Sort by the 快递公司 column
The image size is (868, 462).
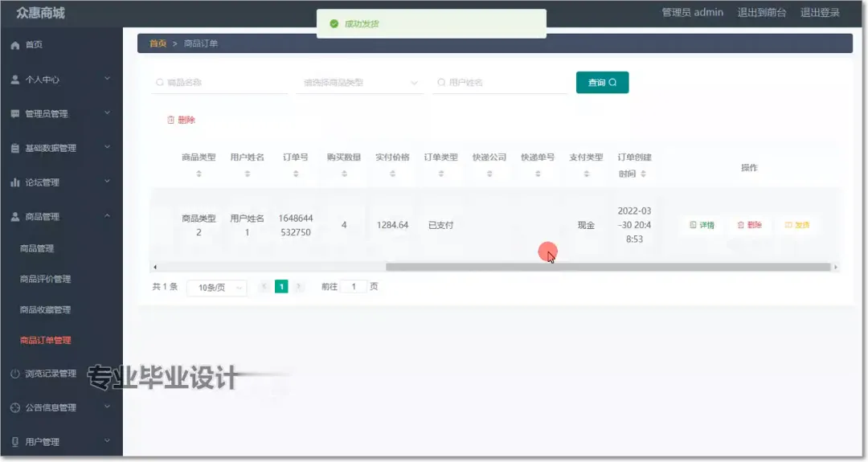[x=489, y=174]
